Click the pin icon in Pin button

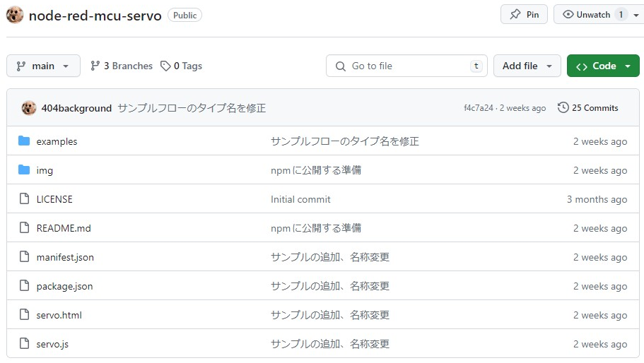(x=515, y=14)
